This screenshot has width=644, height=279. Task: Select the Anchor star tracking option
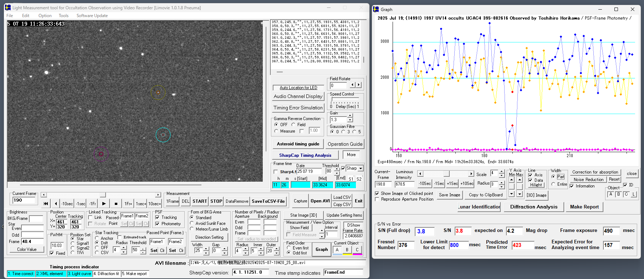(x=97, y=238)
